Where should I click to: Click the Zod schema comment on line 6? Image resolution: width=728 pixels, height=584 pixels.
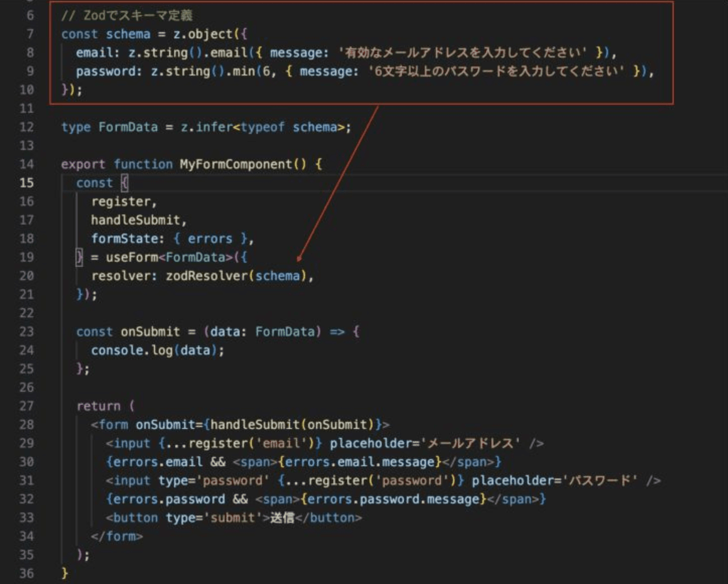point(127,15)
